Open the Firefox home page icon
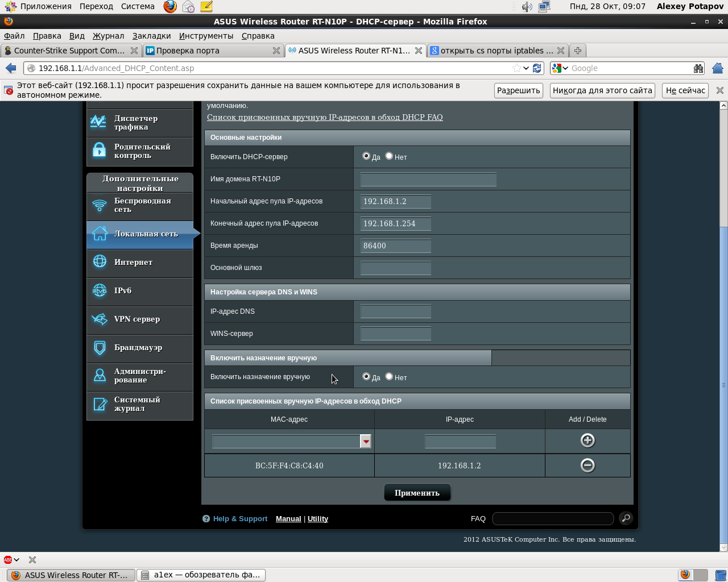Screen dimensions: 728x582 (x=718, y=68)
